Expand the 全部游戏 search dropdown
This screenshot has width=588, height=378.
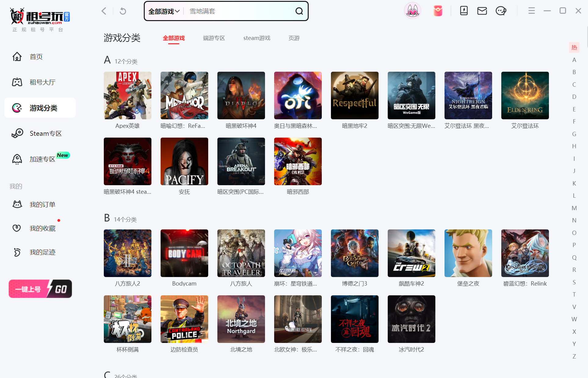point(164,12)
